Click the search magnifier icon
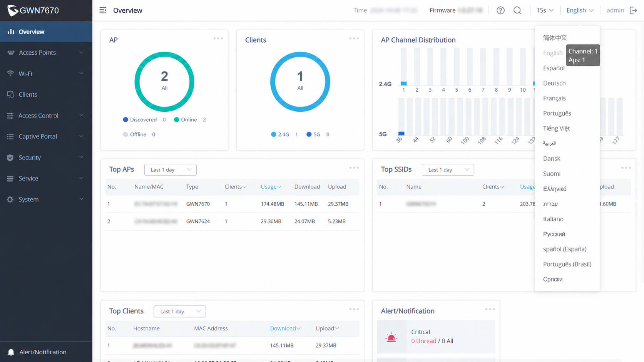 pyautogui.click(x=517, y=10)
